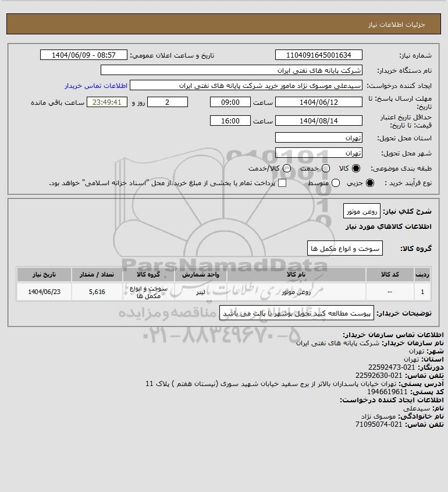
Task: Click the contact phone 22592630-021
Action: tap(379, 376)
